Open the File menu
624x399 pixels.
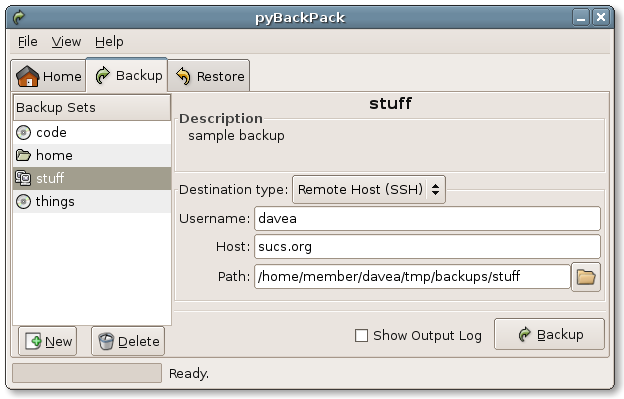click(x=27, y=41)
